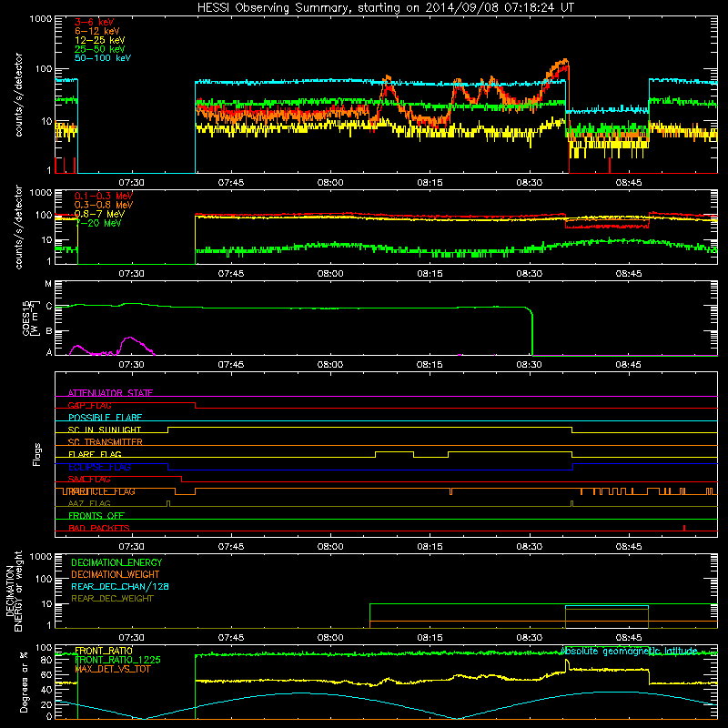Image resolution: width=728 pixels, height=728 pixels.
Task: Click the 0.8-7 MeV legend entry
Action: 99,214
